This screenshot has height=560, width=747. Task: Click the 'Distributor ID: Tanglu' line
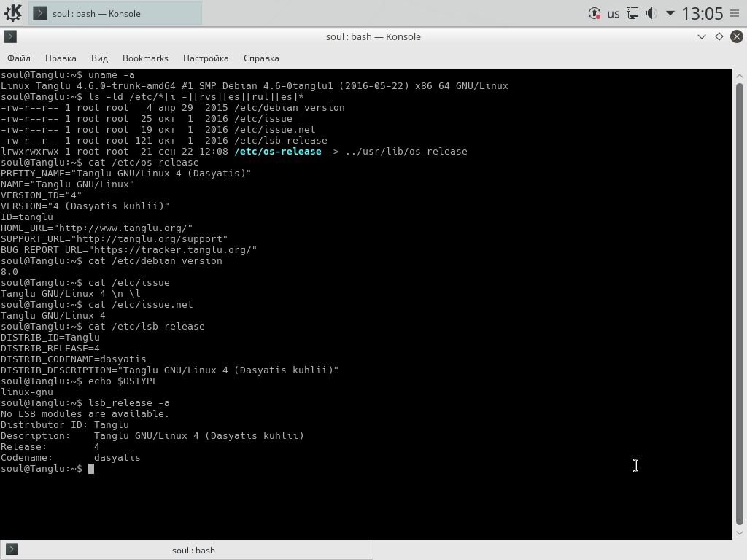tap(65, 425)
